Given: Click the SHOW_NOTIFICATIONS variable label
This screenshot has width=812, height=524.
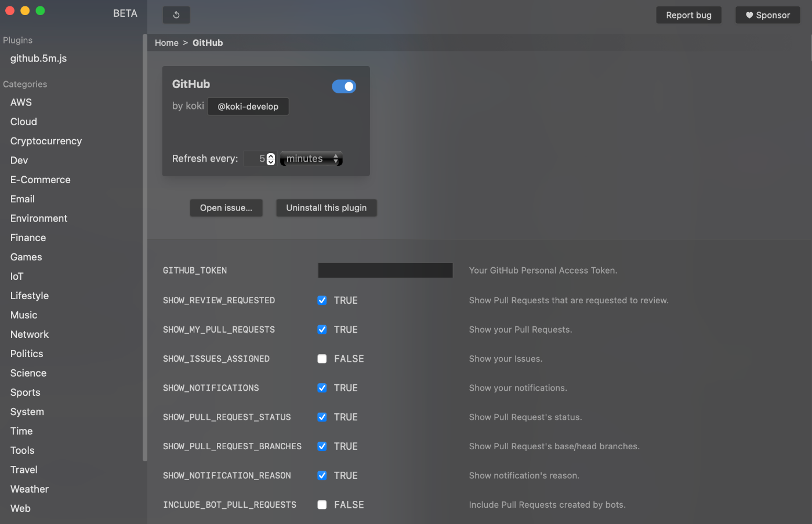Looking at the screenshot, I should [x=211, y=388].
